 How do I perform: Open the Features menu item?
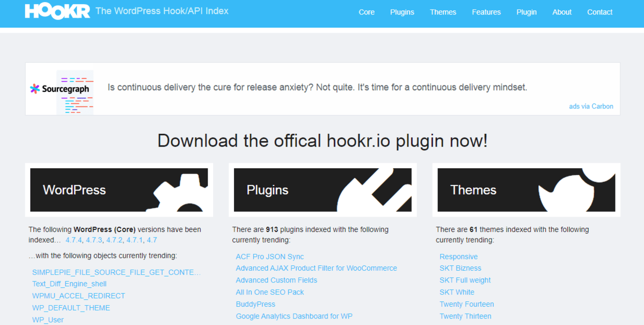(486, 12)
